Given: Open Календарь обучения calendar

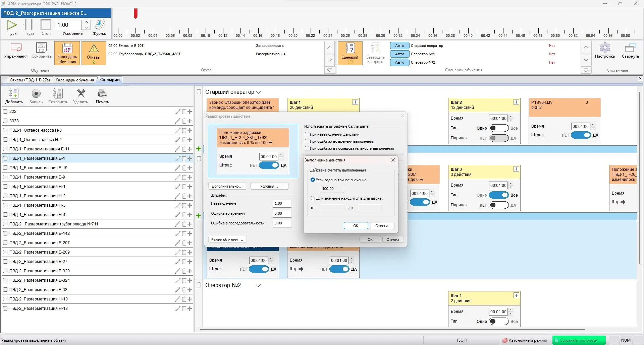Looking at the screenshot, I should tap(67, 49).
